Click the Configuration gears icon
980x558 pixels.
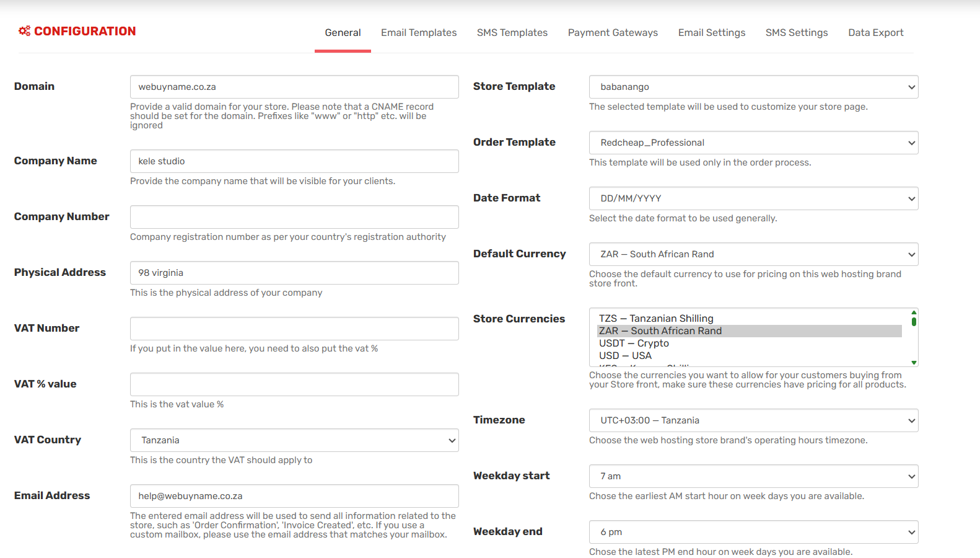(x=24, y=31)
